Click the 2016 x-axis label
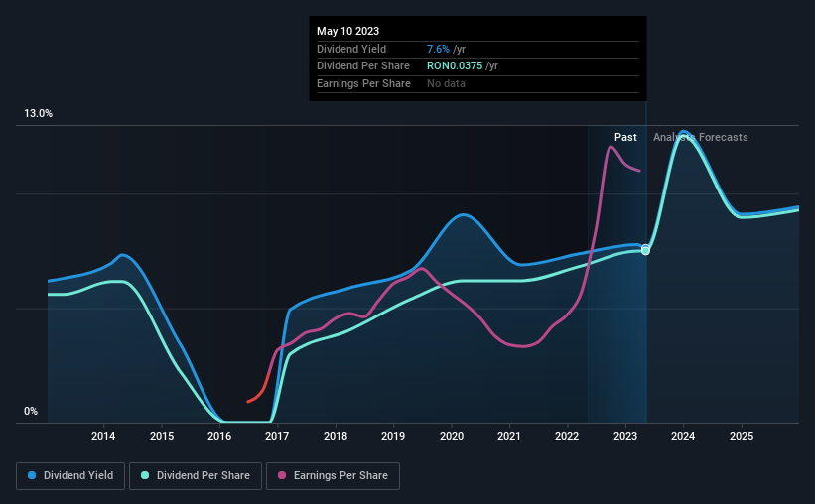Screen dimensions: 815x504 (219, 436)
